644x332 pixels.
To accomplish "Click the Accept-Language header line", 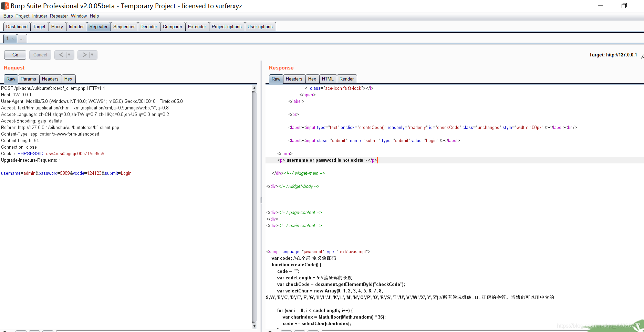I will (85, 114).
